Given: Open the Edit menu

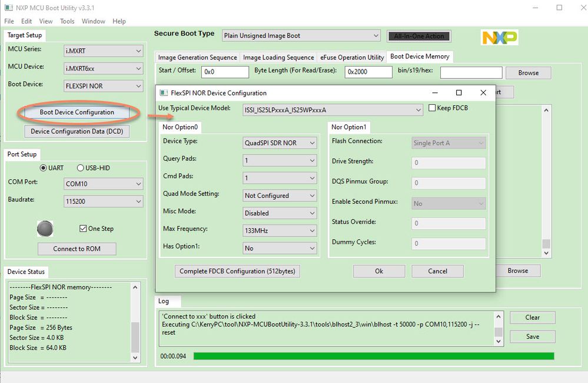Looking at the screenshot, I should (x=26, y=21).
